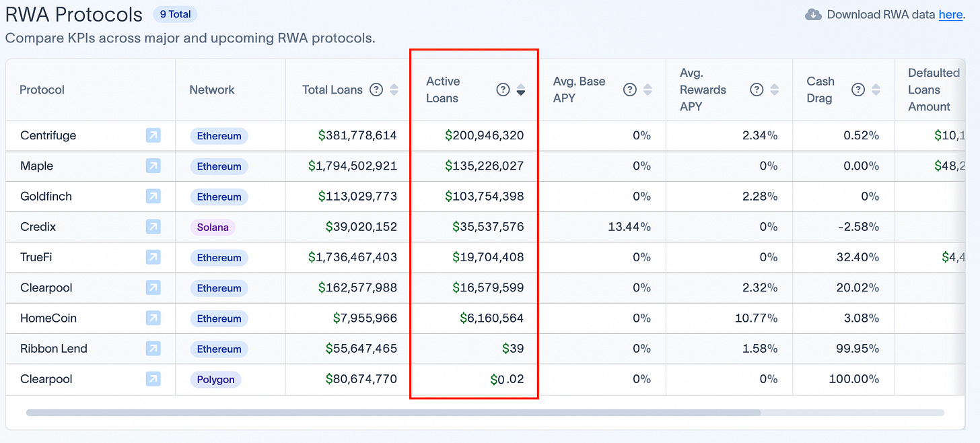Image resolution: width=980 pixels, height=443 pixels.
Task: Click active loans value $103,754,398
Action: pos(485,196)
